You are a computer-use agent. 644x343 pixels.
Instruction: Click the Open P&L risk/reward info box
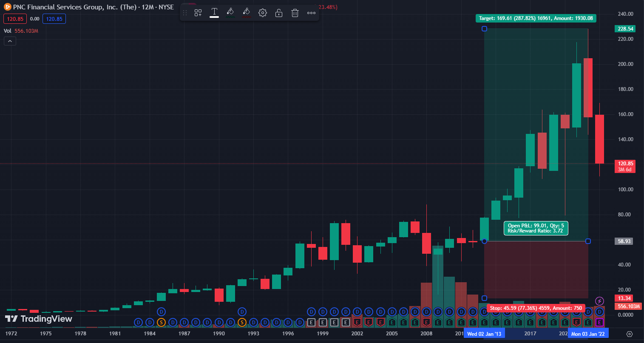[536, 228]
